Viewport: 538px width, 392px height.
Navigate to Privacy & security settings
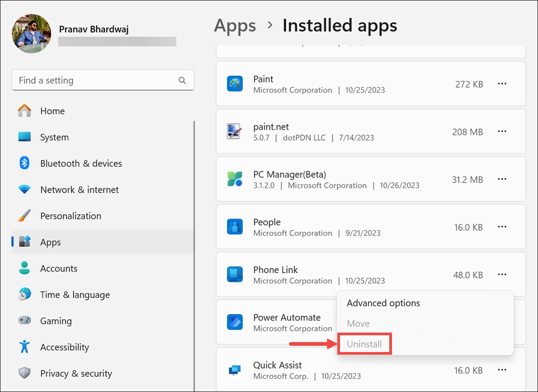click(x=76, y=374)
